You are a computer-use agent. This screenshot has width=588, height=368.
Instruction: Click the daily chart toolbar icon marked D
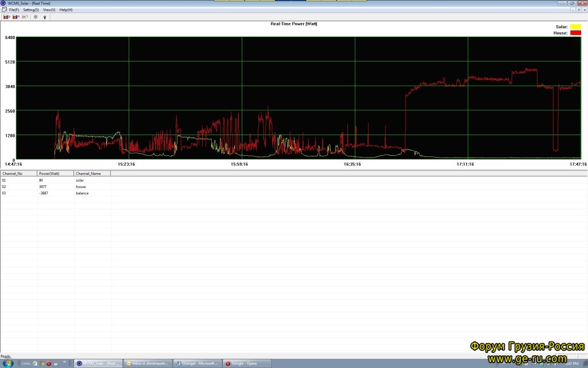click(x=7, y=17)
